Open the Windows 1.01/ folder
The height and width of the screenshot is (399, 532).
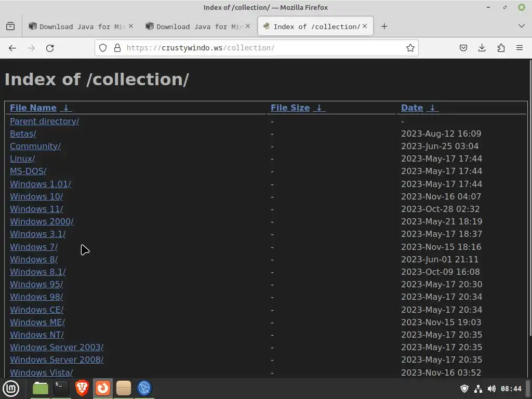[x=41, y=184]
